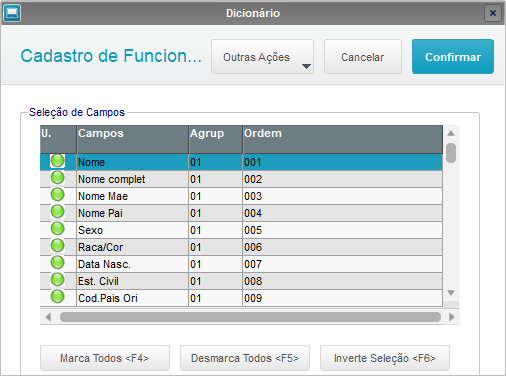Click Inverte Seleção <F6> button
This screenshot has height=376, width=506.
385,358
